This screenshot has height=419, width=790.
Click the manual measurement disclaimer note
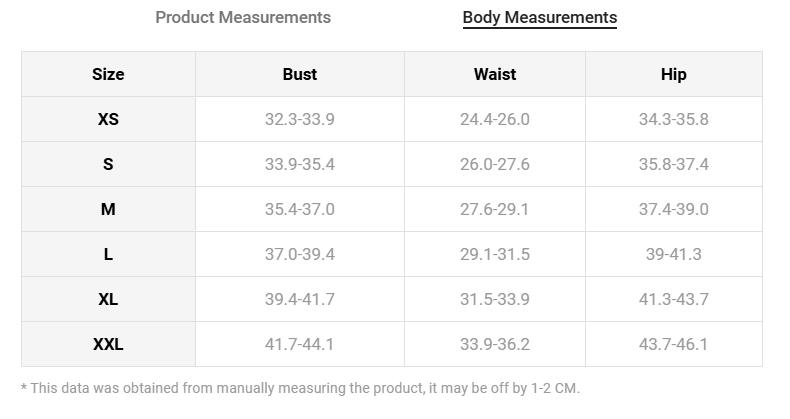[300, 388]
